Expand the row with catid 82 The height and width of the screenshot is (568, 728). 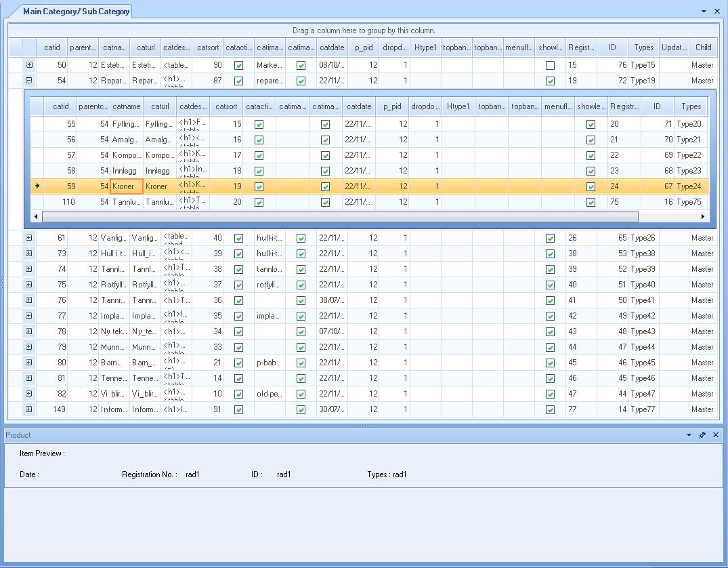point(29,393)
